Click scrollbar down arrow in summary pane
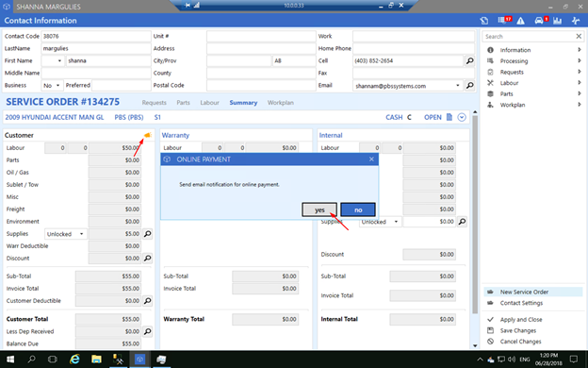 click(475, 345)
